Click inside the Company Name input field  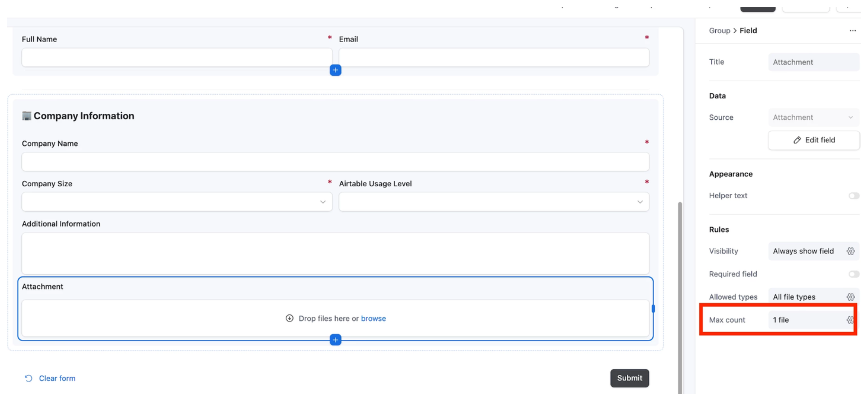(335, 162)
